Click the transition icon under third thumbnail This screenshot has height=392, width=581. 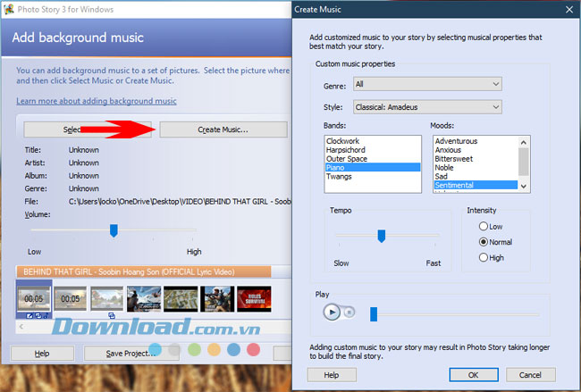112,316
